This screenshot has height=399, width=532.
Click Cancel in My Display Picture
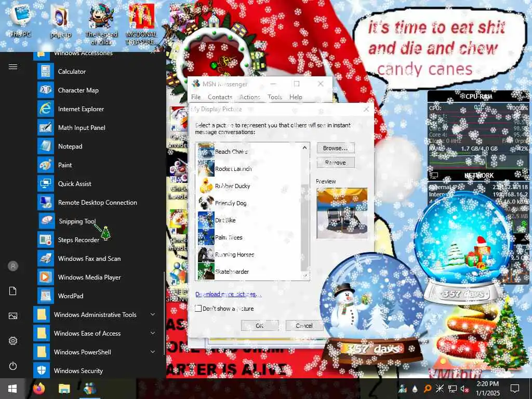[304, 326]
